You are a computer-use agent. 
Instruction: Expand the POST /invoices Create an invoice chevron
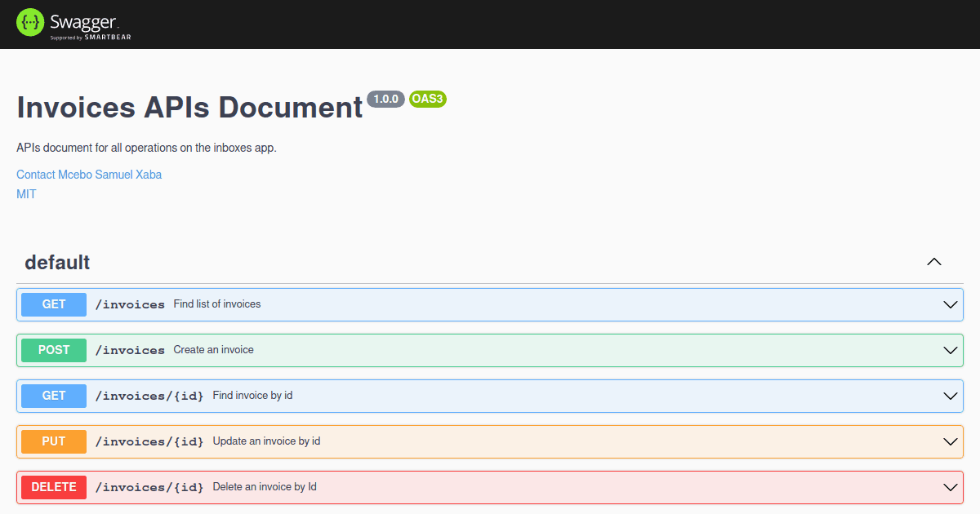pyautogui.click(x=951, y=350)
